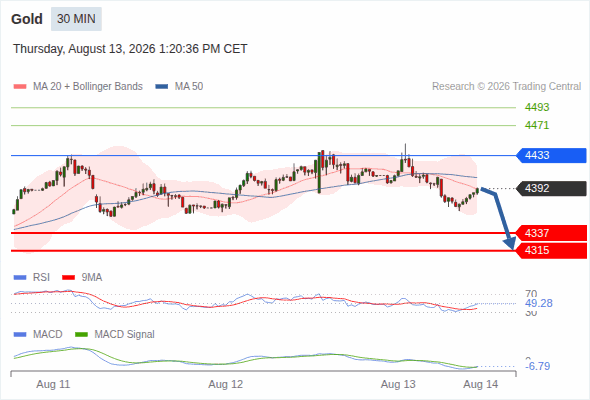This screenshot has height=400, width=590.
Task: Click the Trading Central research credit text
Action: point(506,87)
